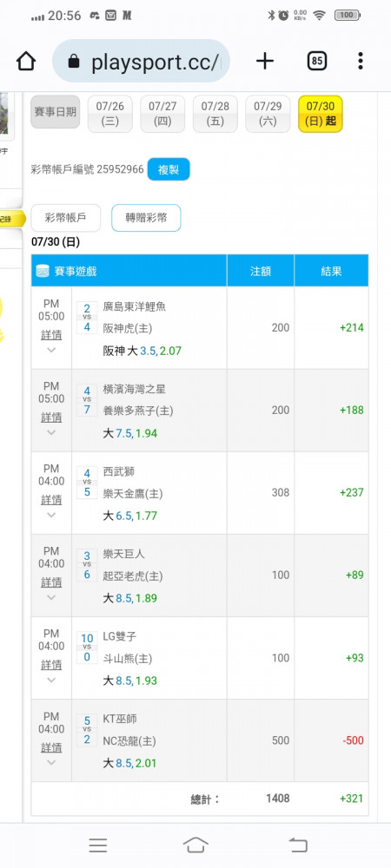Open the browser three-dot menu

pos(361,61)
